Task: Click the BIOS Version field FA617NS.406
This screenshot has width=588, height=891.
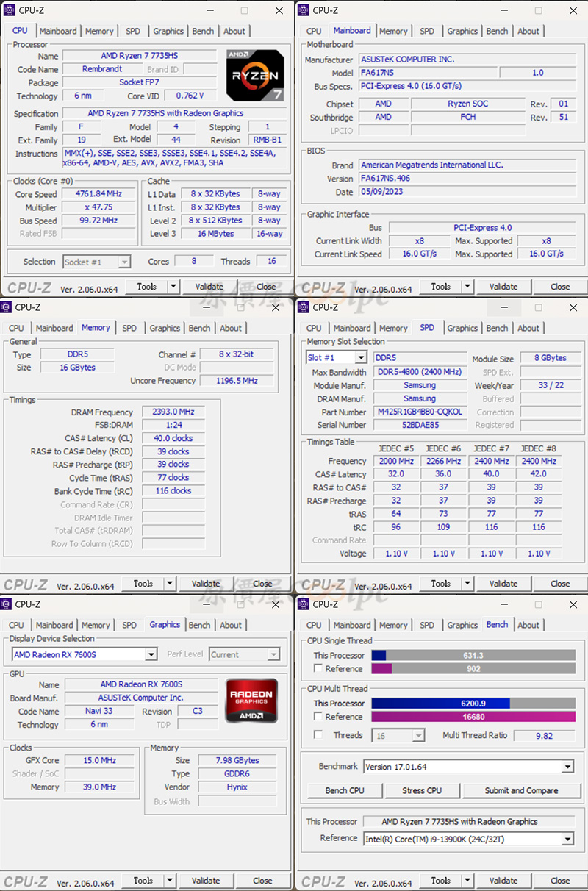Action: [x=468, y=179]
